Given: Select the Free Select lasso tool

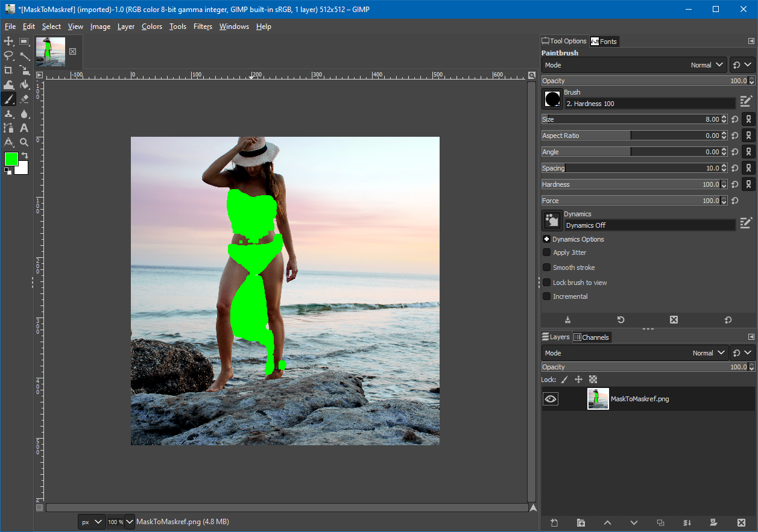Looking at the screenshot, I should click(8, 55).
